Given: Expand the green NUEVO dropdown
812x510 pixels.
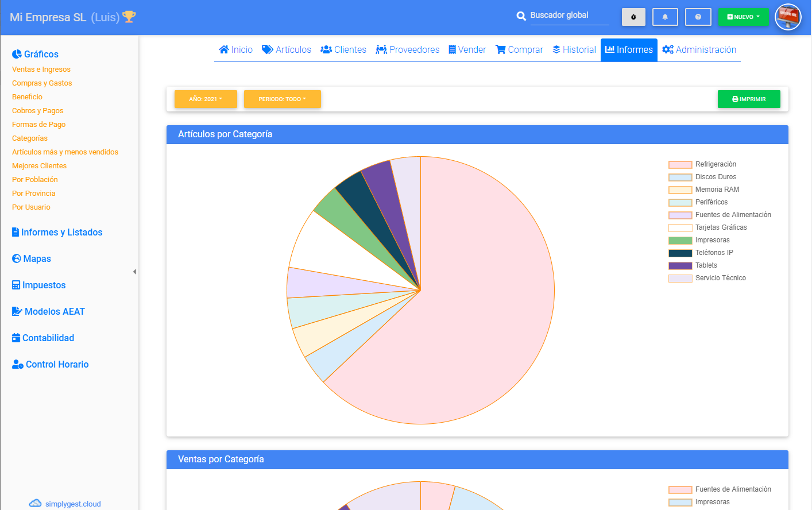Looking at the screenshot, I should 744,17.
